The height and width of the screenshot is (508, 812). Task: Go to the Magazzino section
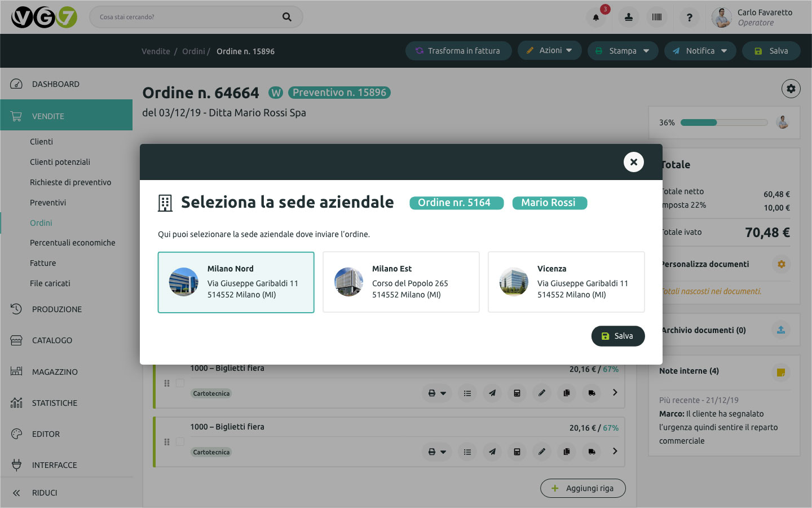pos(55,372)
